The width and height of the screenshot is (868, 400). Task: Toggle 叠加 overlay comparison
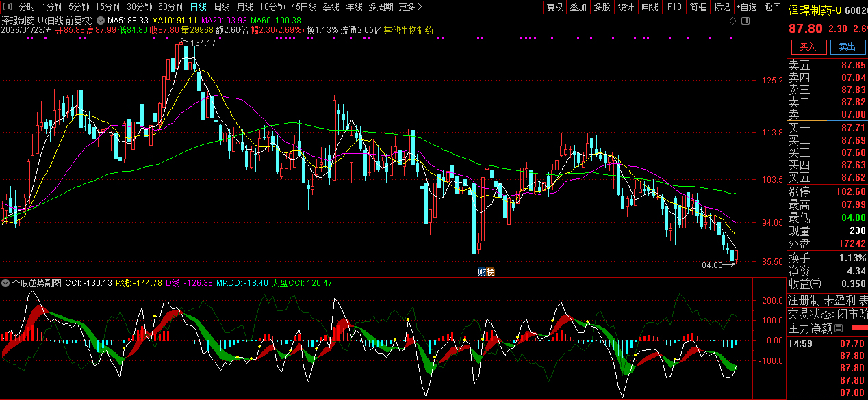(x=578, y=7)
